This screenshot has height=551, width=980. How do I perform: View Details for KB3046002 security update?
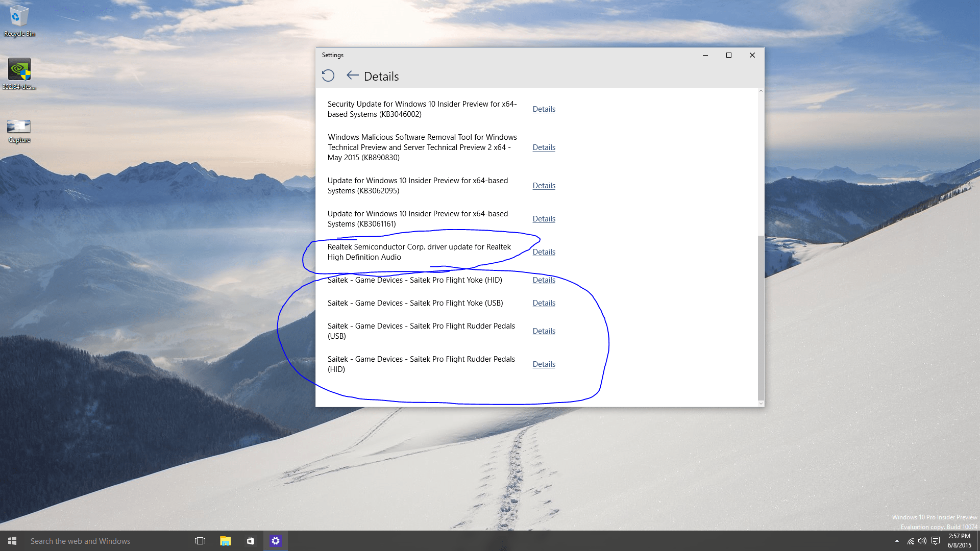tap(544, 109)
